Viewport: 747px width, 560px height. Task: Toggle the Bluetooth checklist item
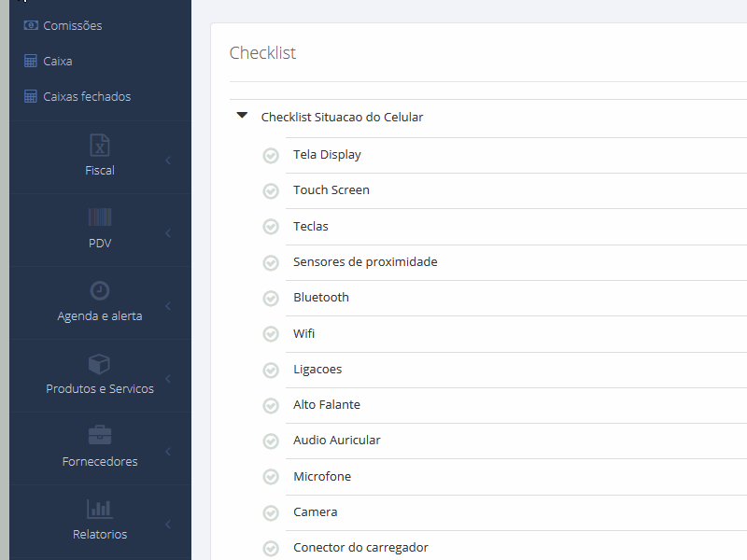271,298
